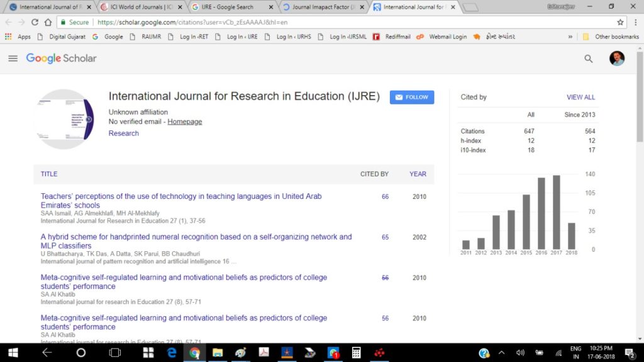Open the account profile avatar
The image size is (644, 362).
[616, 59]
